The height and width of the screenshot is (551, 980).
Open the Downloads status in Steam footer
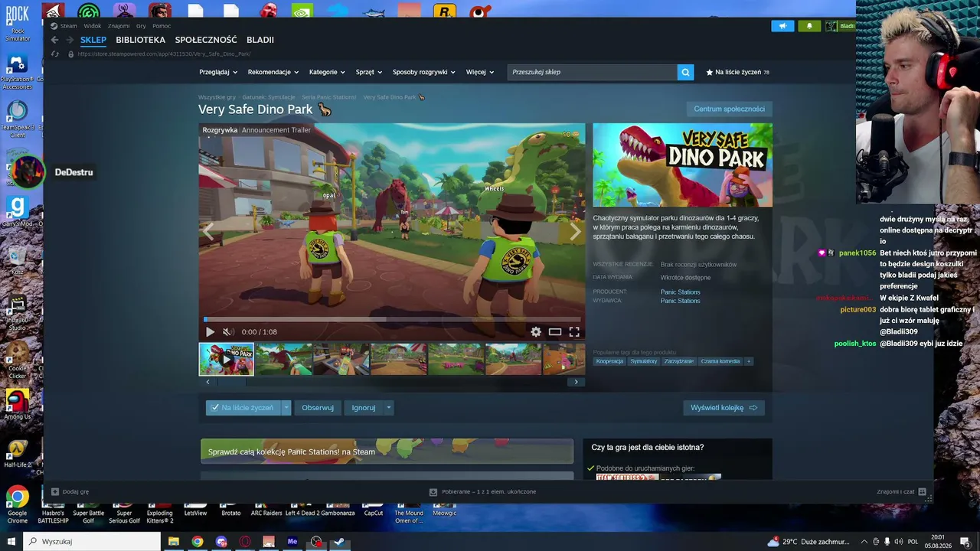click(x=483, y=492)
